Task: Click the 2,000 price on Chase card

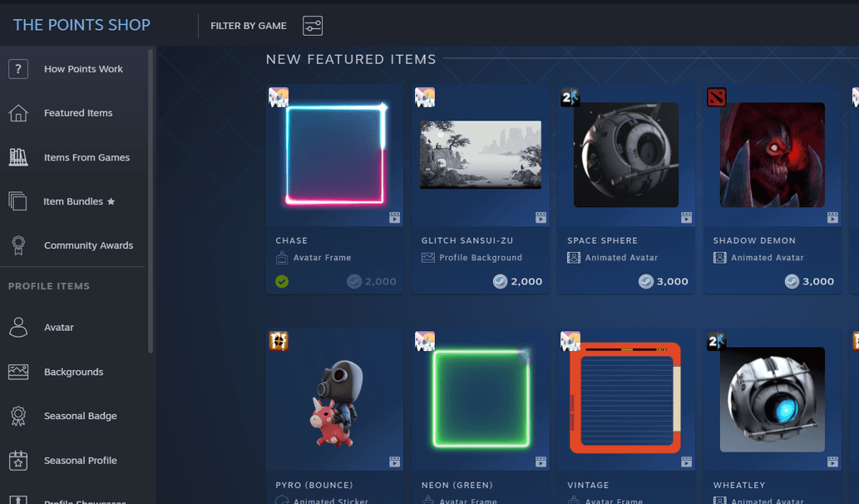Action: (x=381, y=282)
